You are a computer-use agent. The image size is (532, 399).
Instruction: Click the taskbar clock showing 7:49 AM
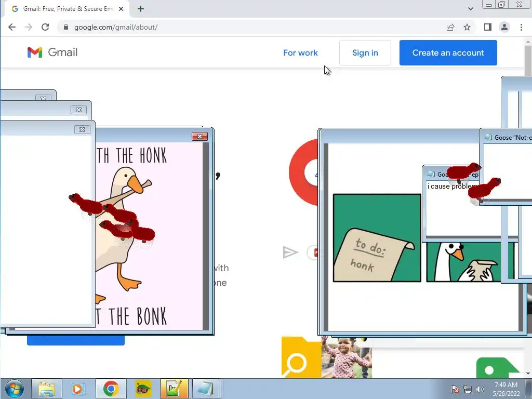506,389
